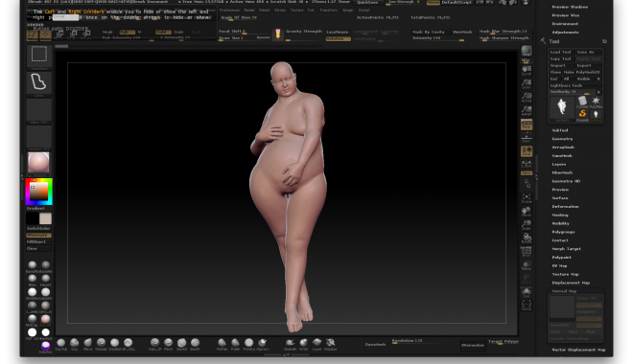Toggle the Relative LazyMouse option
The image size is (633, 364).
click(339, 38)
